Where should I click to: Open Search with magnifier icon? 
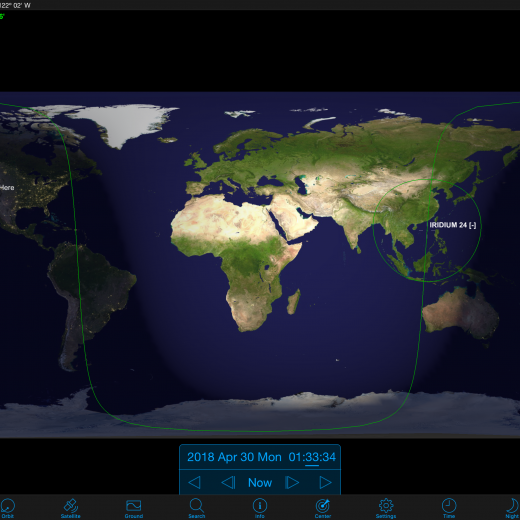coord(197,508)
